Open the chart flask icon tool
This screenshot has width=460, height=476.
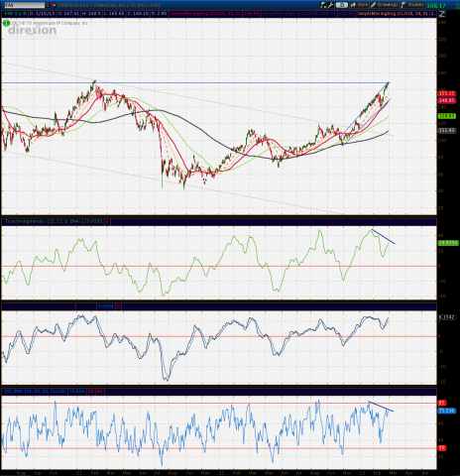(x=323, y=5)
